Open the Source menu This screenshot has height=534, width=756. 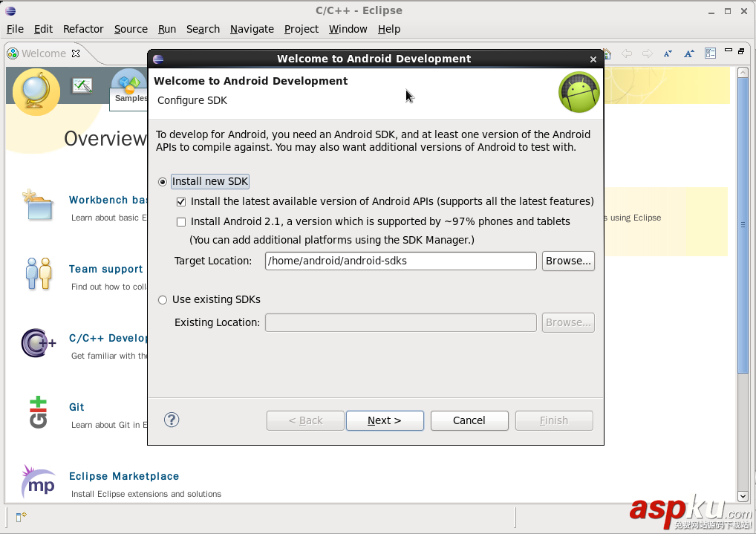(131, 29)
